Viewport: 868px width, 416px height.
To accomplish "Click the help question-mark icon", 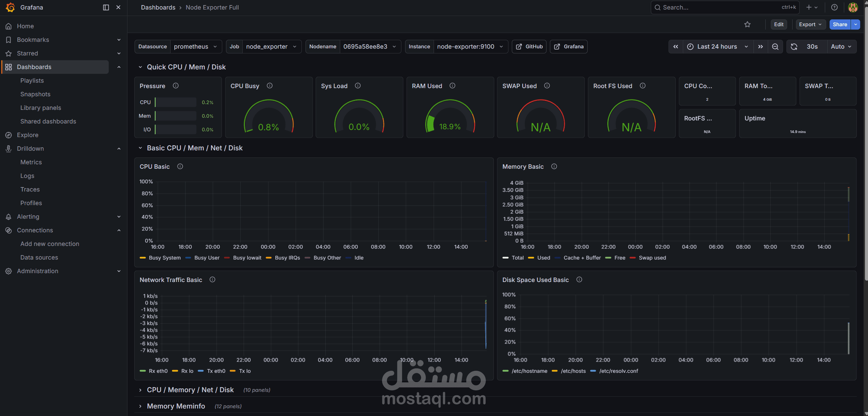I will (835, 7).
